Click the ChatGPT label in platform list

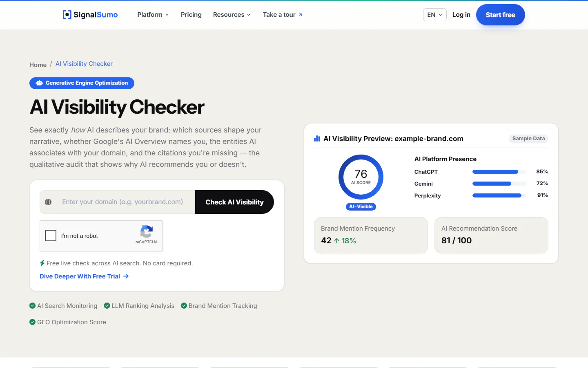[x=426, y=172]
